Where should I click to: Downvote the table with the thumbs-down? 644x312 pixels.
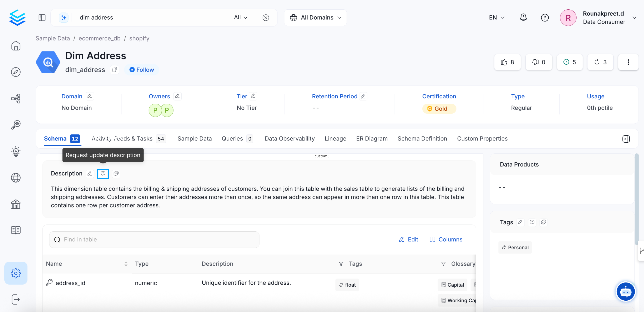click(x=539, y=62)
